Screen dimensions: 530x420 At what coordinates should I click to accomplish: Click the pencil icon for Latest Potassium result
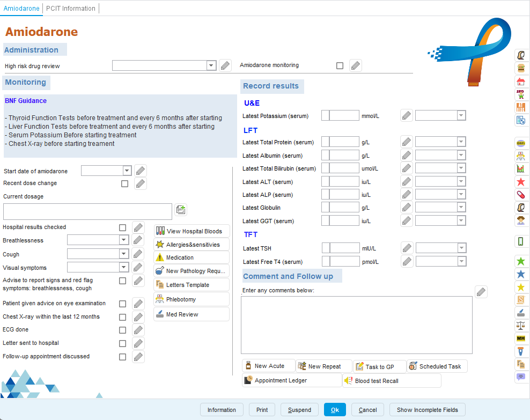407,116
